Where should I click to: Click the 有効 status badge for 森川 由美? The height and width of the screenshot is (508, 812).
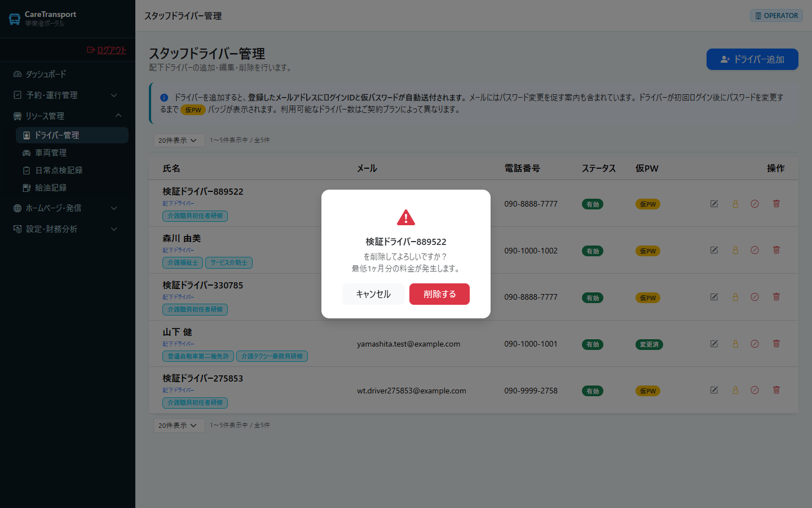click(593, 251)
